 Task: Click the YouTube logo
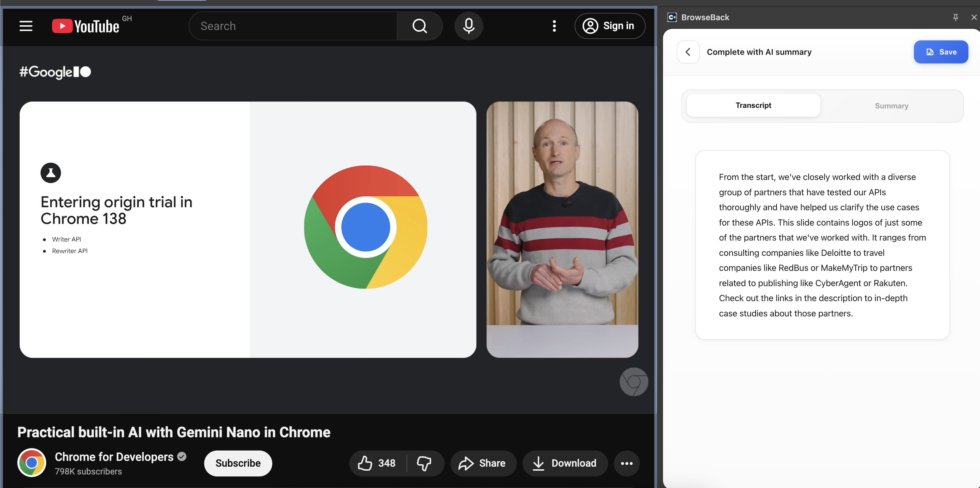point(85,26)
